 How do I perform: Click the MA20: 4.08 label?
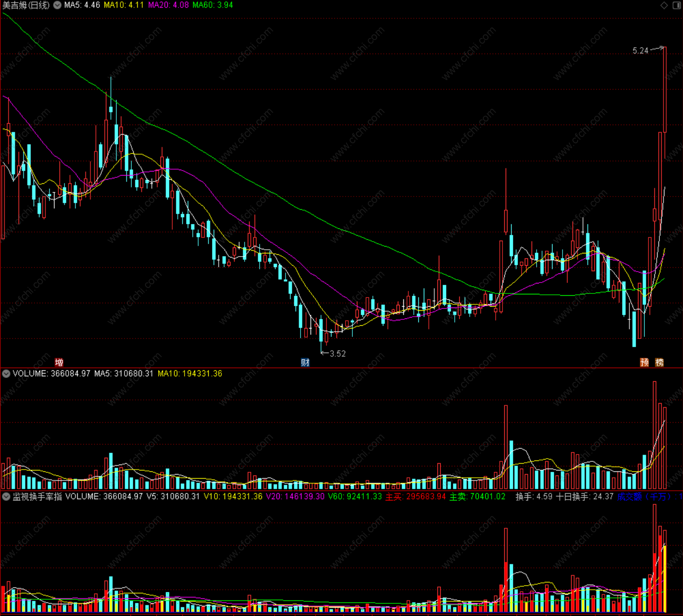(x=168, y=5)
